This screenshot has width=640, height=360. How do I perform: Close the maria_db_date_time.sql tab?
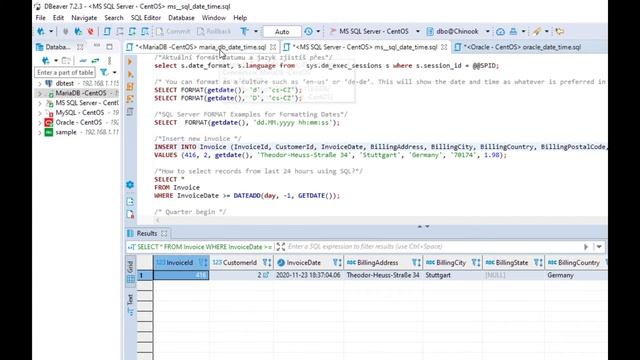[273, 47]
